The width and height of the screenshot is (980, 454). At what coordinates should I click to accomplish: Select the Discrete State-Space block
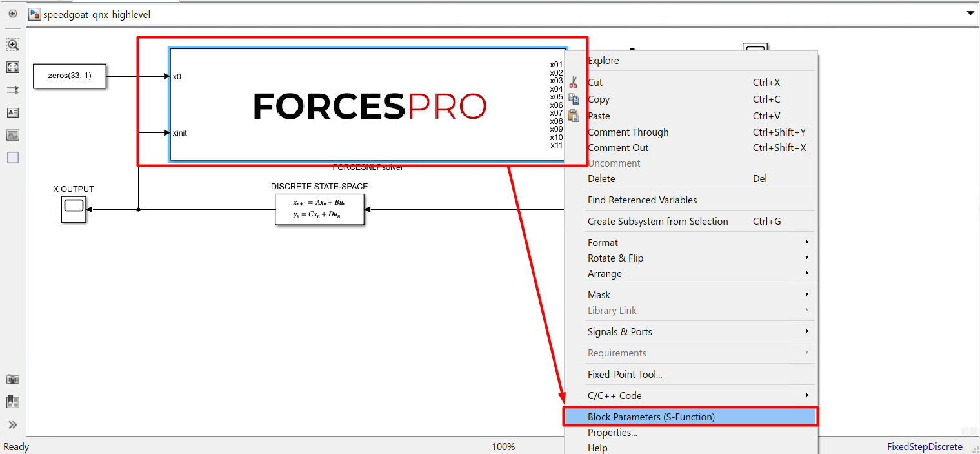click(319, 209)
